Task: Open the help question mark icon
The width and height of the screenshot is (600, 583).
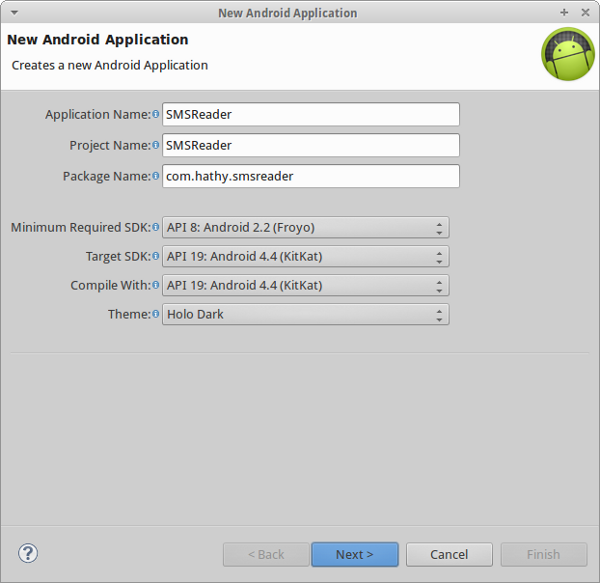Action: (x=28, y=553)
